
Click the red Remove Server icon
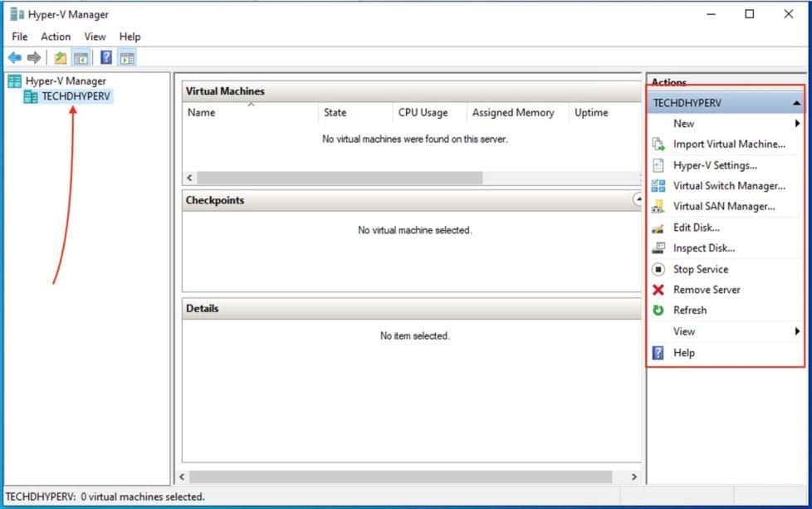point(658,290)
